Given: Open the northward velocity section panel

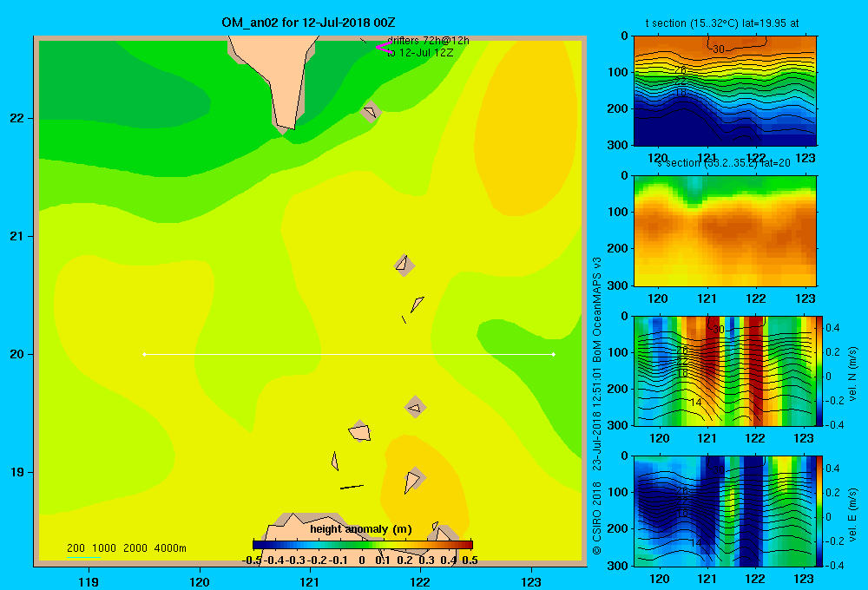Looking at the screenshot, I should [x=725, y=370].
